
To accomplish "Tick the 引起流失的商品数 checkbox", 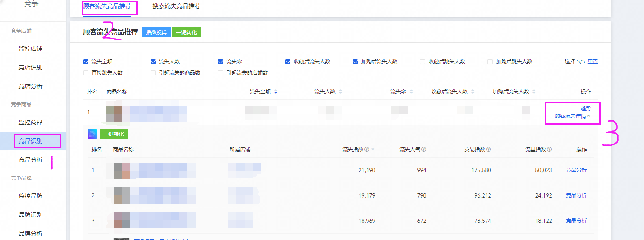I will tap(153, 73).
